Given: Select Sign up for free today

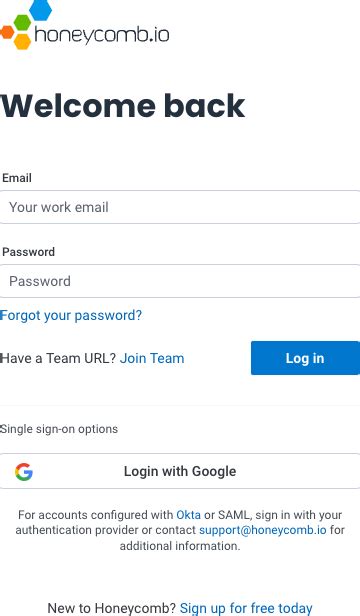Looking at the screenshot, I should pos(246,609).
